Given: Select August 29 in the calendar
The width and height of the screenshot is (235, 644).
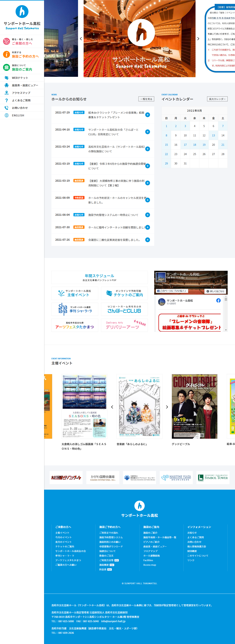Looking at the screenshot, I should [166, 164].
